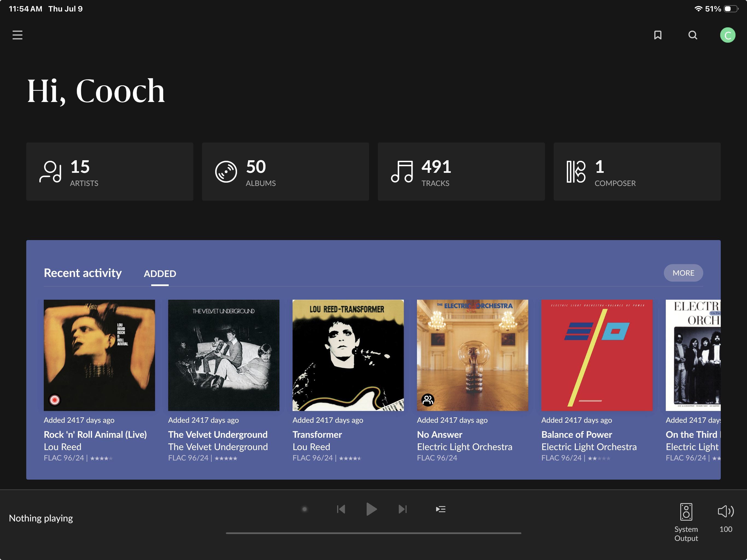Open Rock 'n' Roll Animal album cover
The width and height of the screenshot is (747, 560).
pyautogui.click(x=99, y=355)
